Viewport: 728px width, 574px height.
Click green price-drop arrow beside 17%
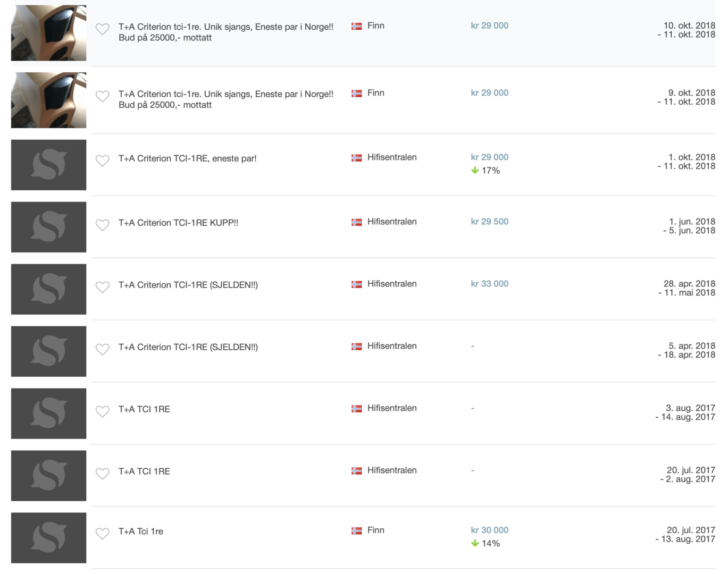pyautogui.click(x=475, y=171)
